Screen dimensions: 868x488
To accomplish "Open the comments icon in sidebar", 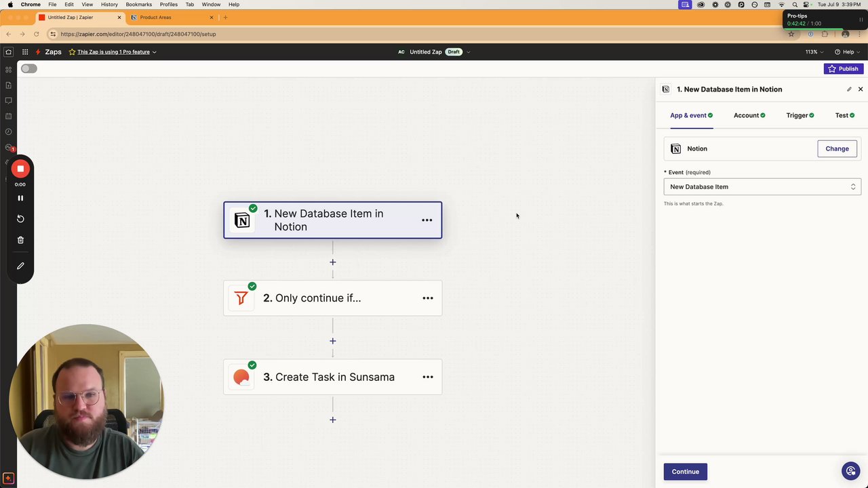I will 8,100.
